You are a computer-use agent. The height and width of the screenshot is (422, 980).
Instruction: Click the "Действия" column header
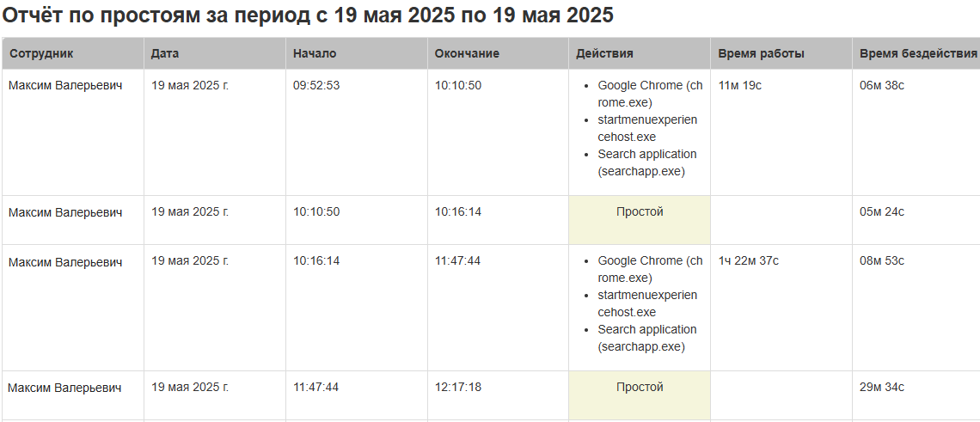604,53
